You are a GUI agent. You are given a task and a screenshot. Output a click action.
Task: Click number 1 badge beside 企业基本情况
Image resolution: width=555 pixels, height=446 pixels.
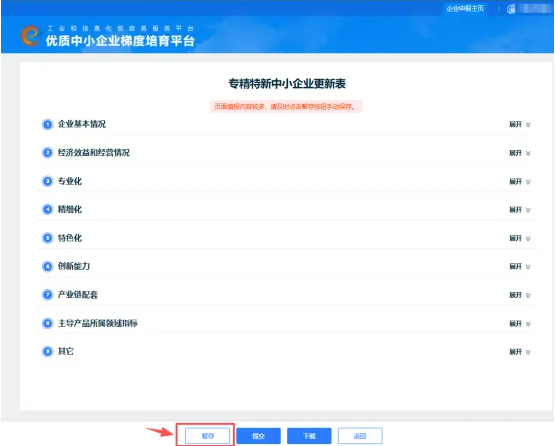click(47, 124)
